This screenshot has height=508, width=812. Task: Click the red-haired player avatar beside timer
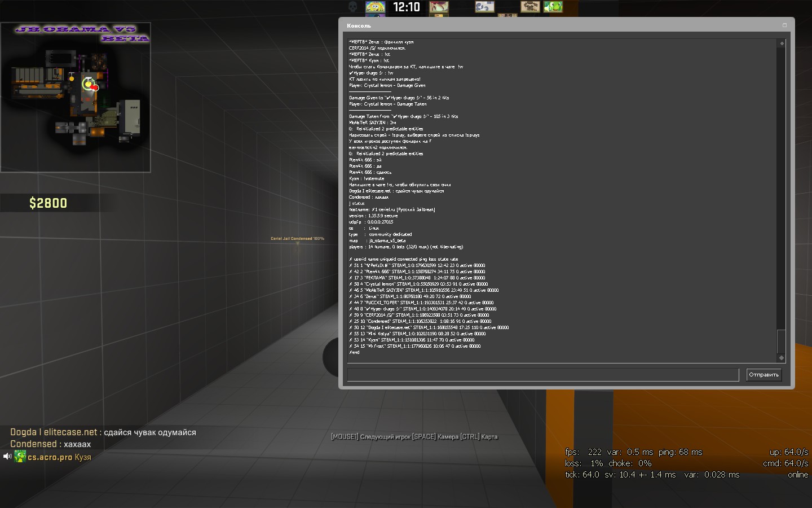point(439,7)
